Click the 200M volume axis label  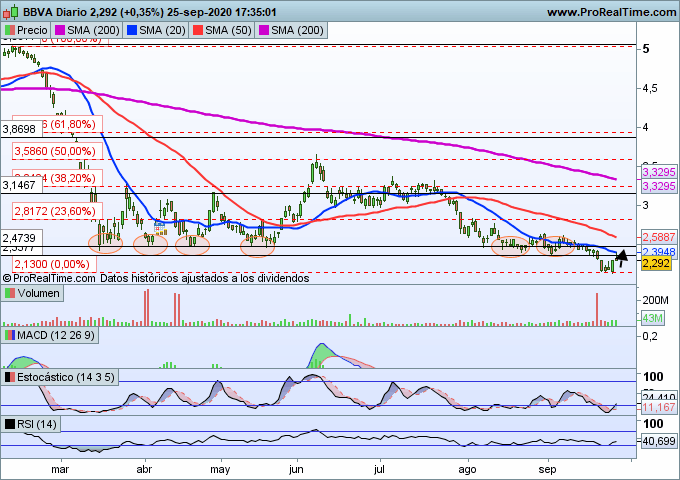point(655,300)
